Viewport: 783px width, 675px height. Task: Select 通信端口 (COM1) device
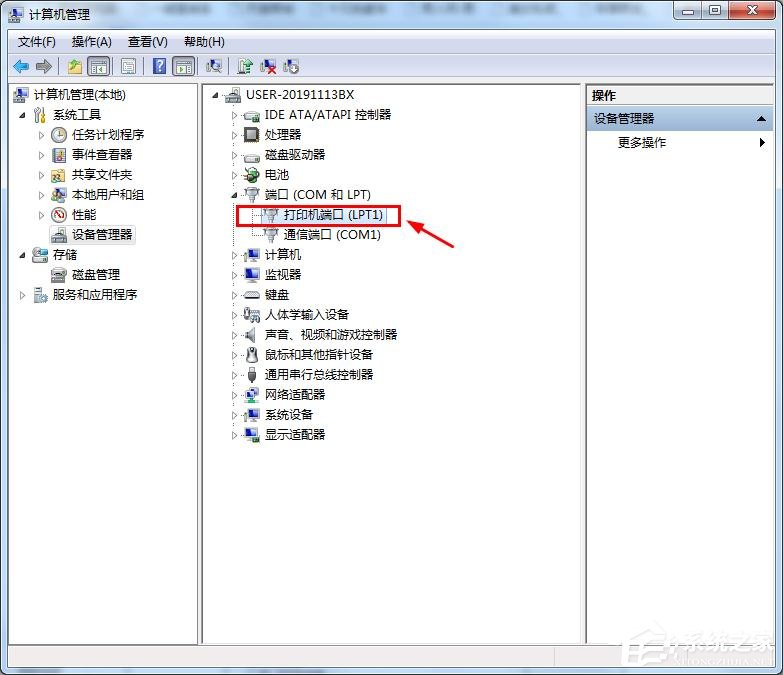(332, 235)
